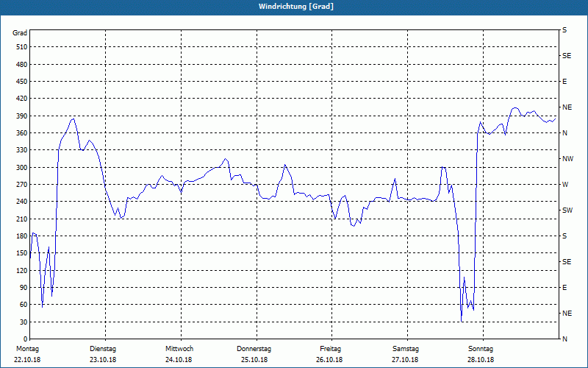Click the 150 degree axis label
The width and height of the screenshot is (588, 368).
[21, 253]
